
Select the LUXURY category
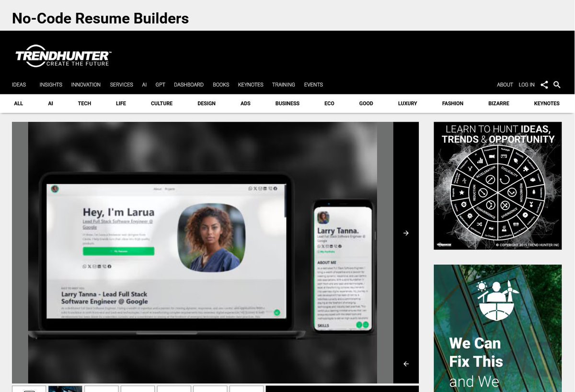[x=408, y=103]
